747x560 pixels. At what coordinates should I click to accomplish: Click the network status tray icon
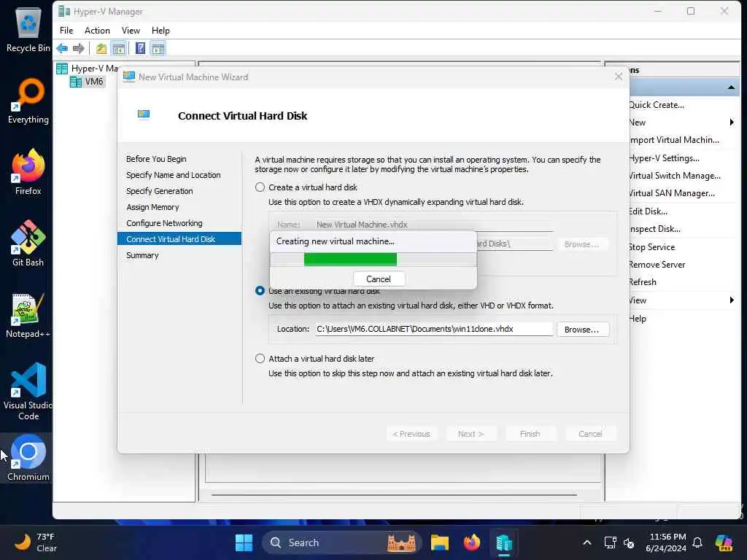pyautogui.click(x=610, y=542)
